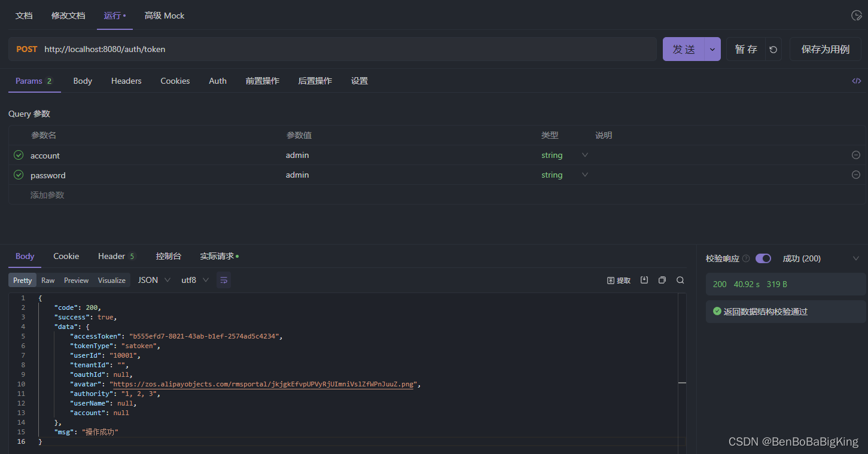Click the 保存为用例 button
This screenshot has width=868, height=454.
(825, 49)
